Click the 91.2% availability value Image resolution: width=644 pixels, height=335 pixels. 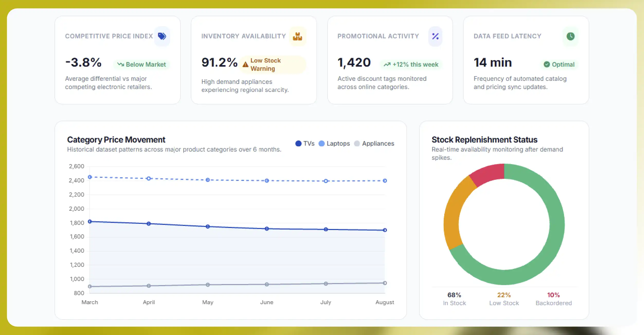click(219, 63)
